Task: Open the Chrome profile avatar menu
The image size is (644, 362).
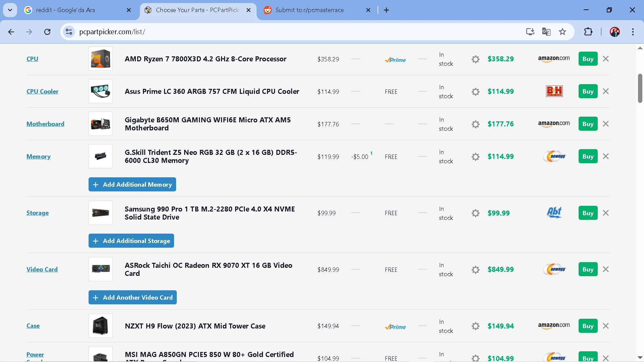Action: click(x=614, y=32)
